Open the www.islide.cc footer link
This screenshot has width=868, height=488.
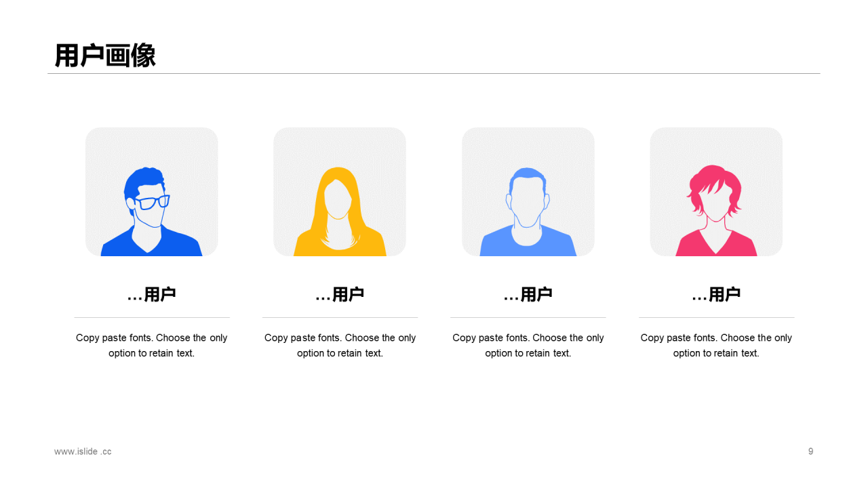(83, 451)
